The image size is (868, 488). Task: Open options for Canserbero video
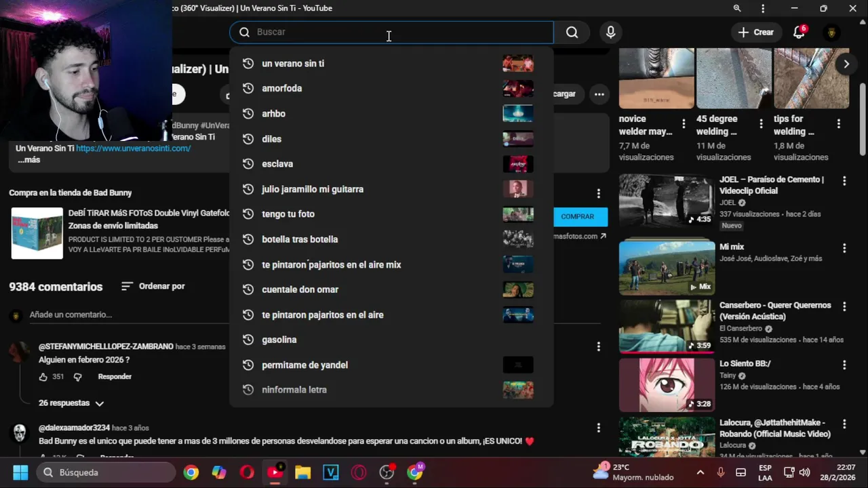[844, 307]
